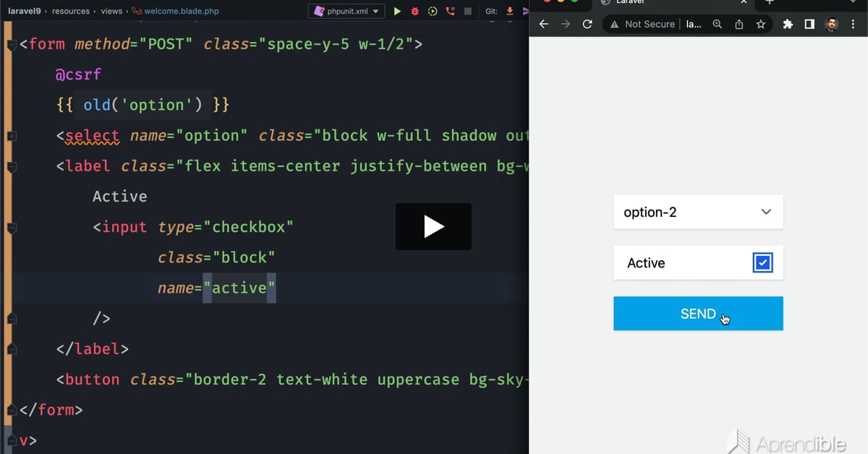Collapse the label tag fold marker
Screen dimensions: 868x454
11,166
